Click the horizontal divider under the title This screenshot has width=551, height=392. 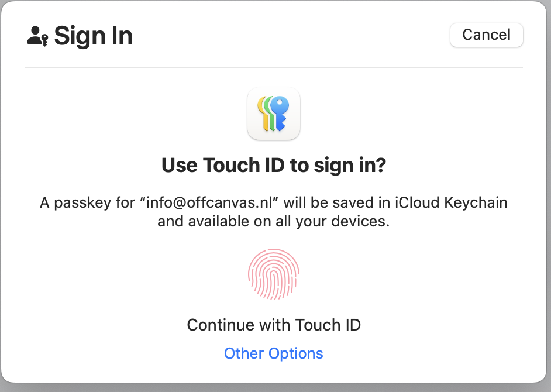click(274, 67)
